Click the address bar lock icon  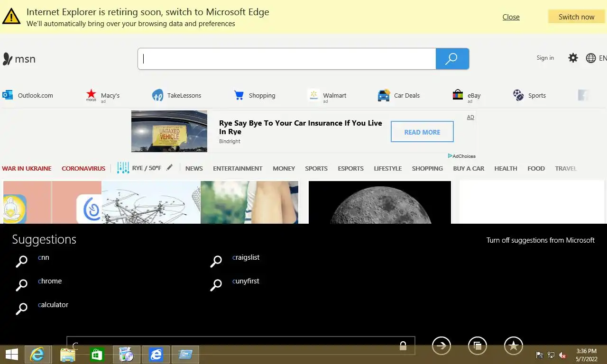403,346
